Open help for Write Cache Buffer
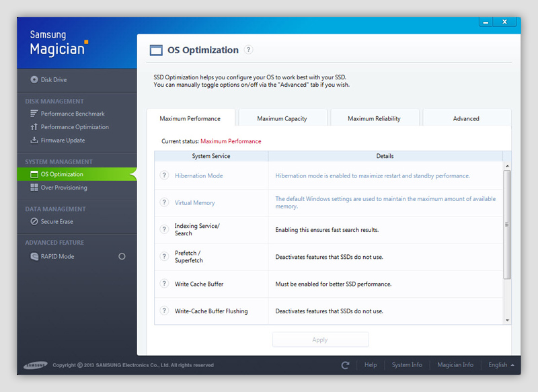538x392 pixels. coord(164,284)
